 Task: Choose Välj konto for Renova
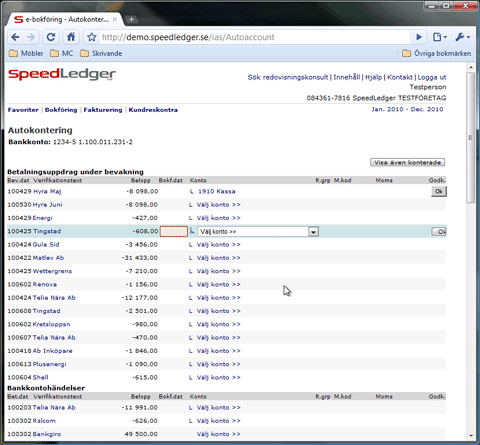click(218, 285)
